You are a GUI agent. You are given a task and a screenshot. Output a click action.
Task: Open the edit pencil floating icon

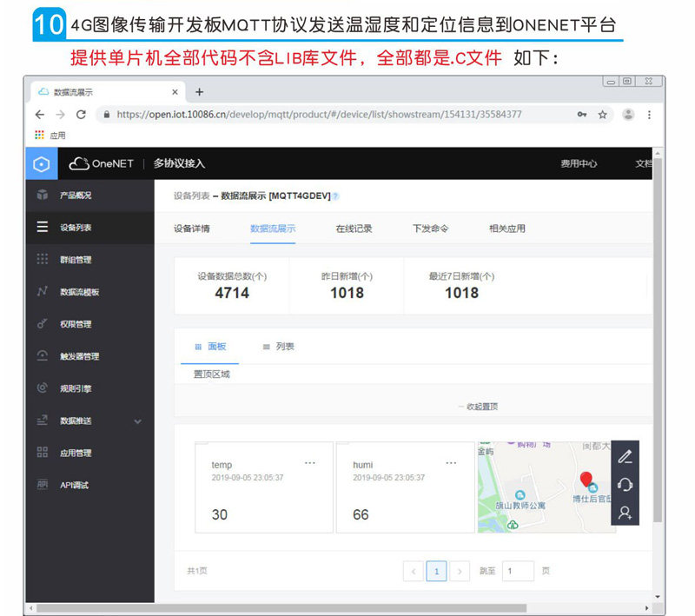pos(625,456)
